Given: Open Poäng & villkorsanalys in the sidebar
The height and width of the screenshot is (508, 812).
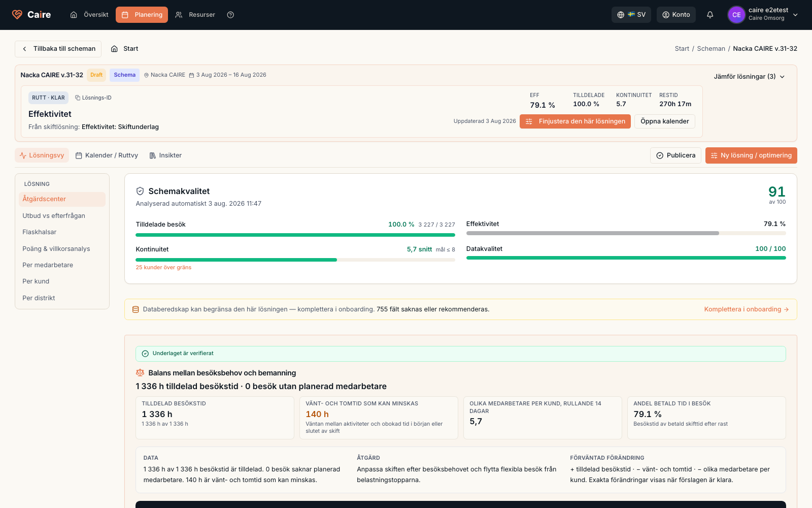Looking at the screenshot, I should click(x=62, y=249).
